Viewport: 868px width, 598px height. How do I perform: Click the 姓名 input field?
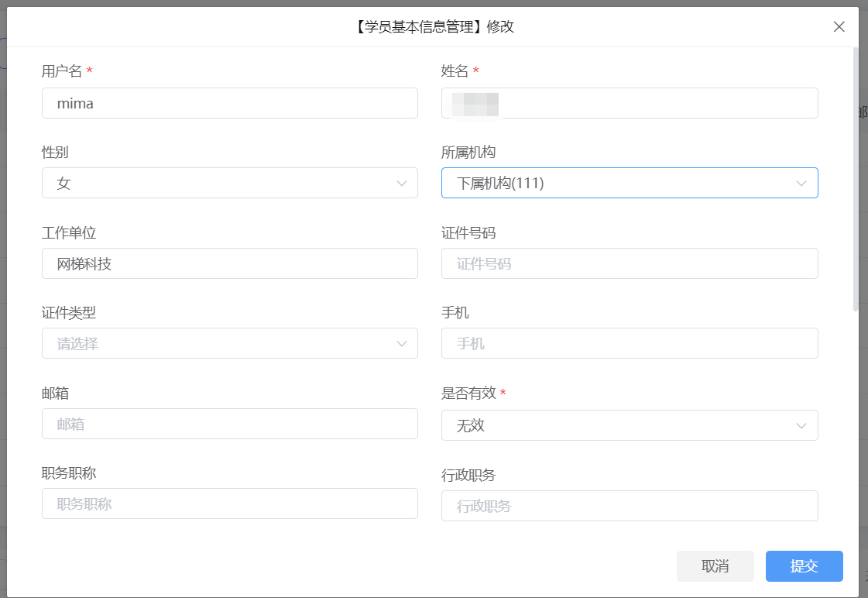630,103
